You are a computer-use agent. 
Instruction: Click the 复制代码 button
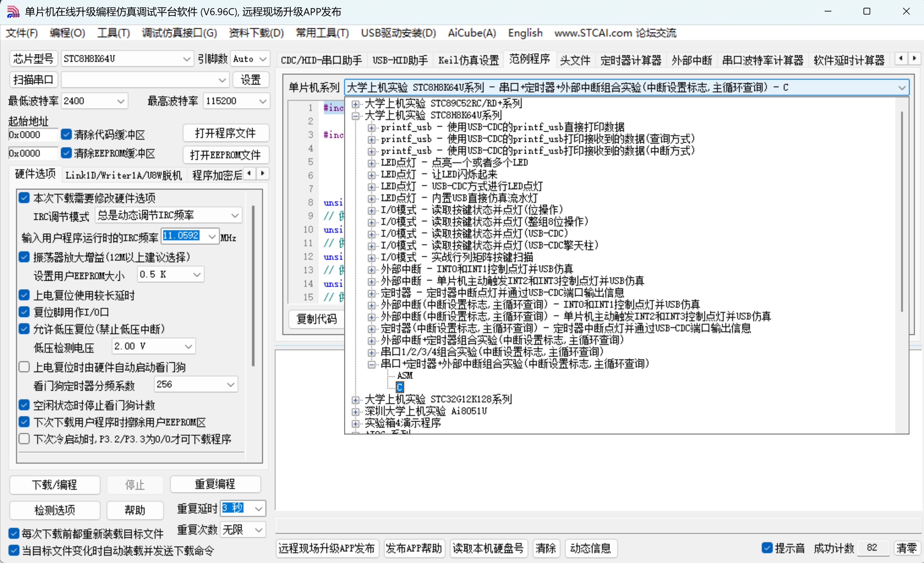coord(316,319)
